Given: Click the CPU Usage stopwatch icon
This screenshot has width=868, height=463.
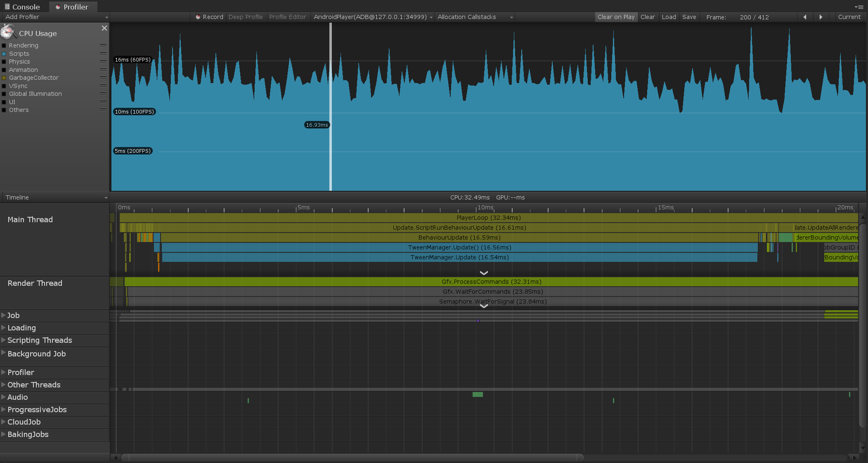Looking at the screenshot, I should pyautogui.click(x=8, y=31).
